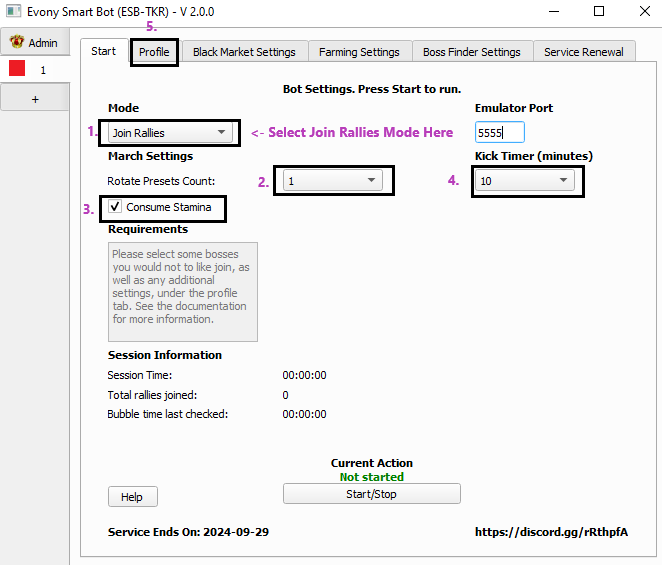
Task: Switch to the Service Renewal tab
Action: tap(583, 52)
